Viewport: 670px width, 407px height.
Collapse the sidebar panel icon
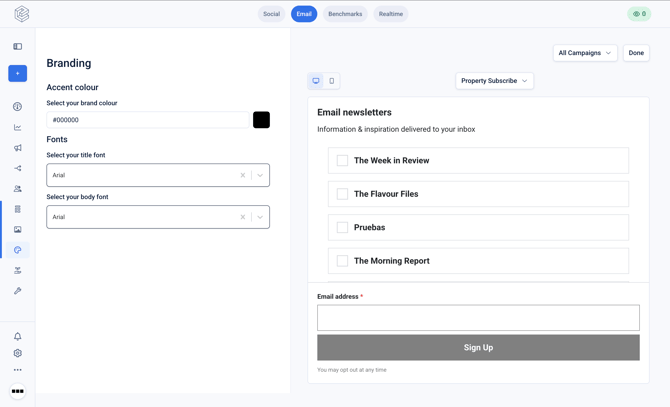click(18, 47)
